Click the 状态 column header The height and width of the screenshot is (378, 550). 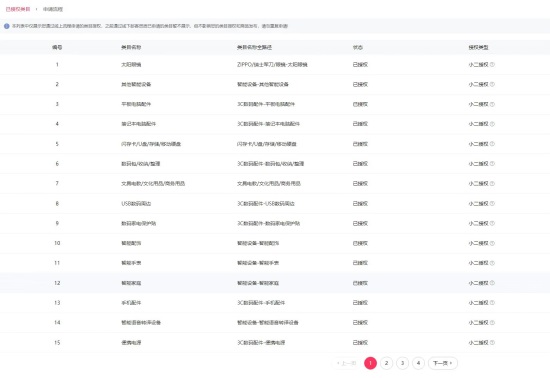point(358,47)
